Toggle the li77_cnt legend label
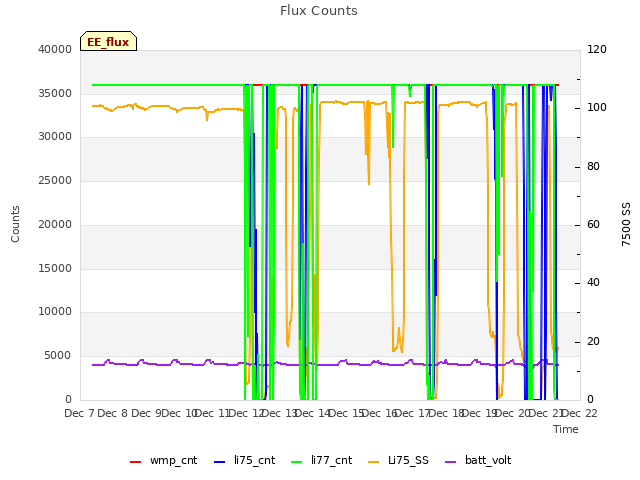 coord(331,460)
